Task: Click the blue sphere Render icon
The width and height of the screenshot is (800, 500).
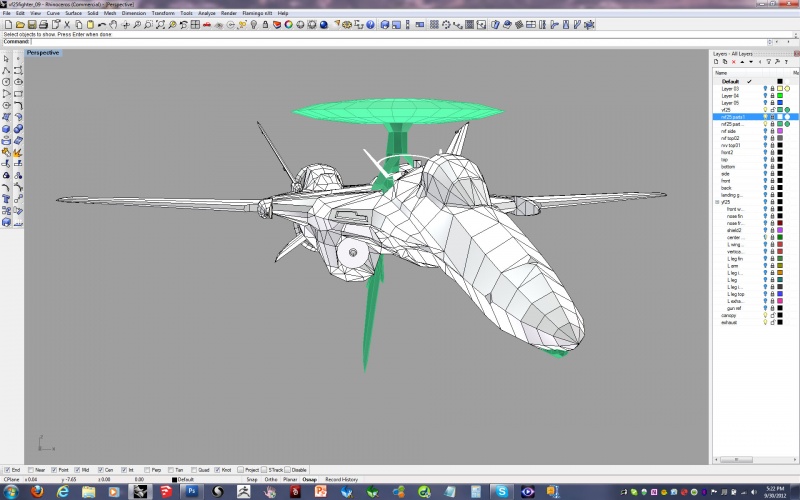Action: click(x=323, y=24)
